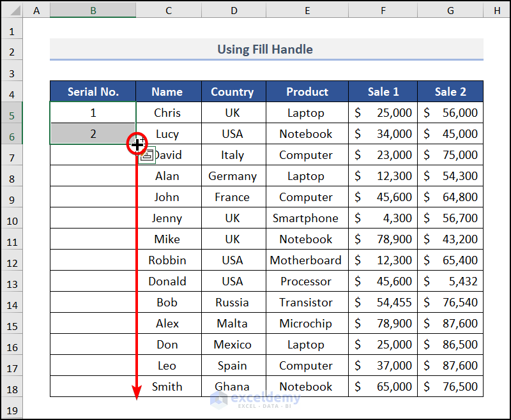
Task: Click the Using Fill Handle title cell
Action: click(264, 49)
